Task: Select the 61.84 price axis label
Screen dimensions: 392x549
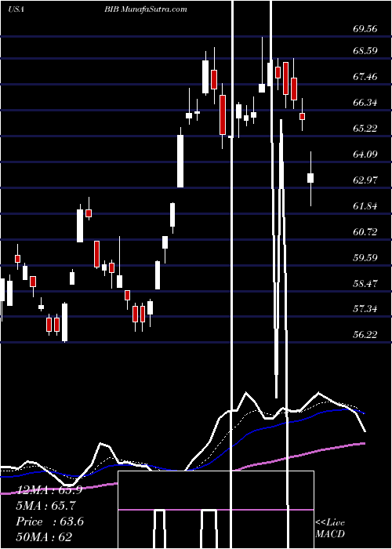Action: (x=365, y=205)
